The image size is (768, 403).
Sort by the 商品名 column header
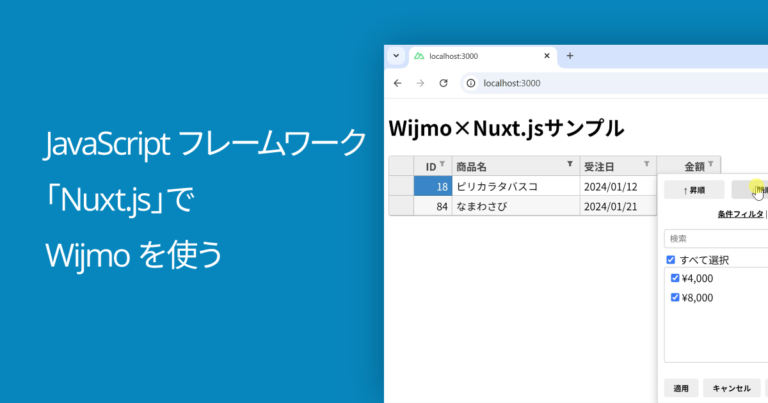coord(516,166)
